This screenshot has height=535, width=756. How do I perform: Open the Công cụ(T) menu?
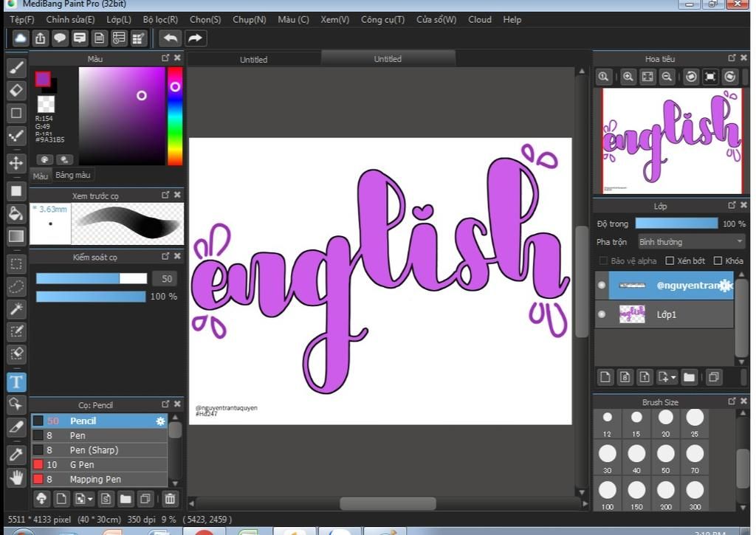[383, 20]
